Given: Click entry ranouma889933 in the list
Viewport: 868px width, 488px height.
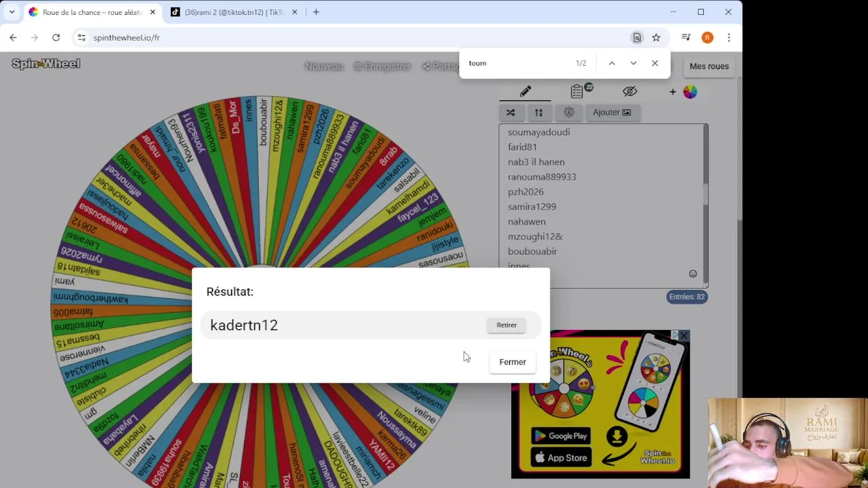Looking at the screenshot, I should pos(542,177).
